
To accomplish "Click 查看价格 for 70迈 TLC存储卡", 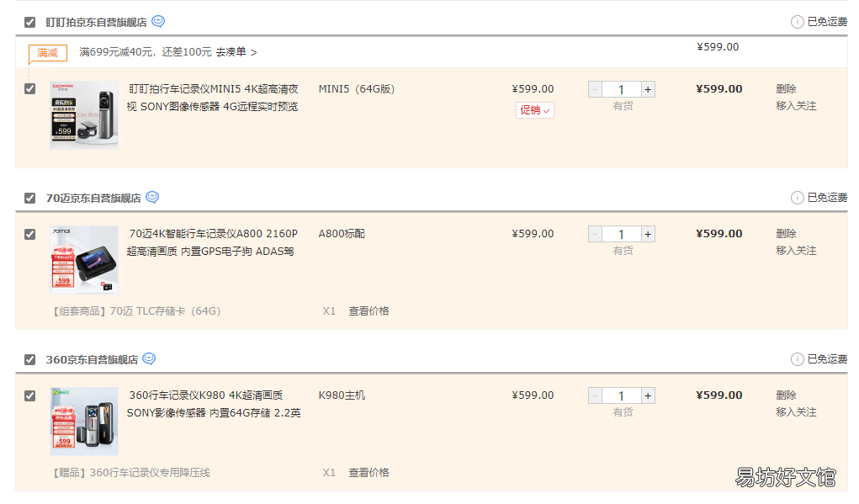I will coord(369,311).
